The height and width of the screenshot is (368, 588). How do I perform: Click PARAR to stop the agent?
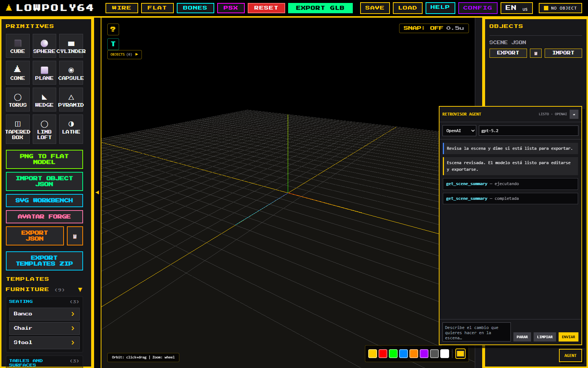pyautogui.click(x=522, y=337)
